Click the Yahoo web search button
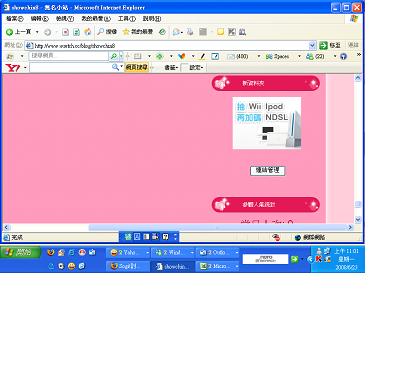This screenshot has width=393, height=384. (137, 67)
